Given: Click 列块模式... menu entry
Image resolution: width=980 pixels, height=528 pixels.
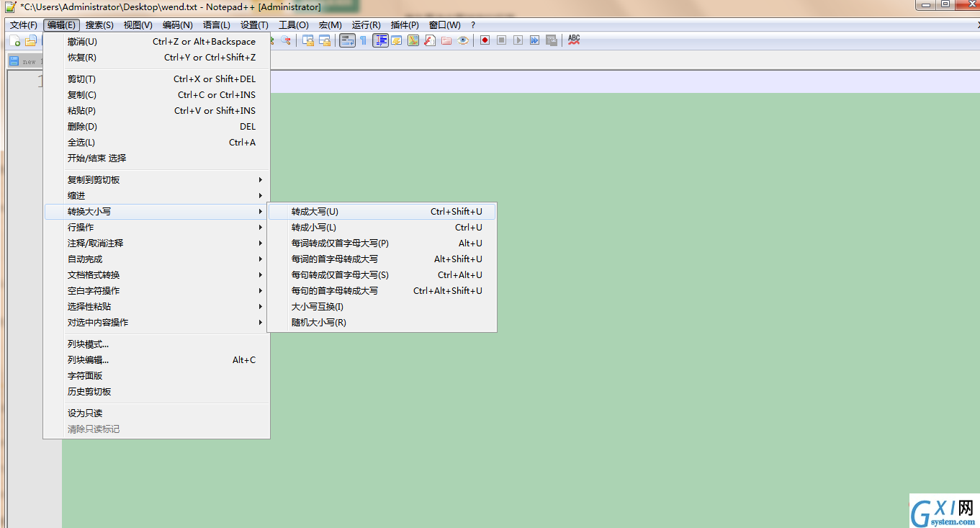Looking at the screenshot, I should [156, 344].
